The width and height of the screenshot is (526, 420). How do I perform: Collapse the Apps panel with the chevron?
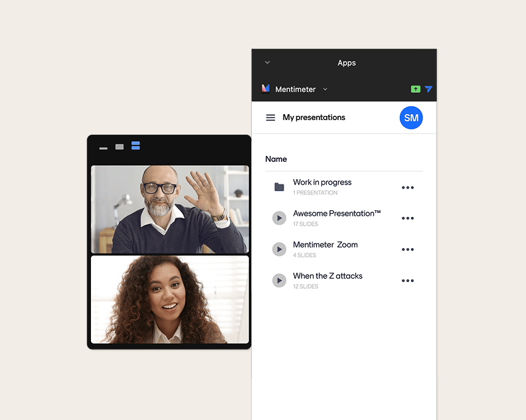268,63
